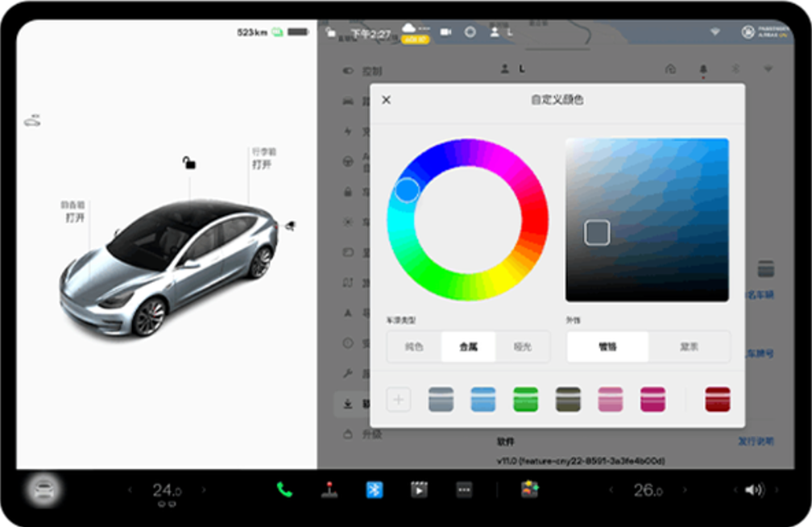The height and width of the screenshot is (527, 812).
Task: Tap the car controls icon in bottom bar
Action: [44, 490]
